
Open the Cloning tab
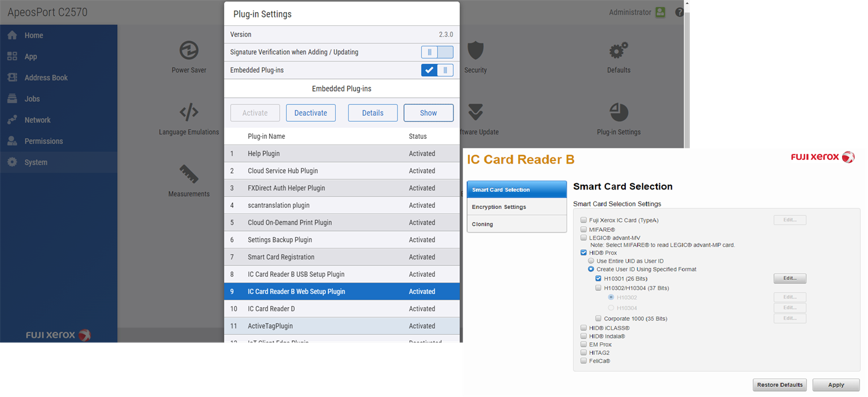[x=517, y=224]
